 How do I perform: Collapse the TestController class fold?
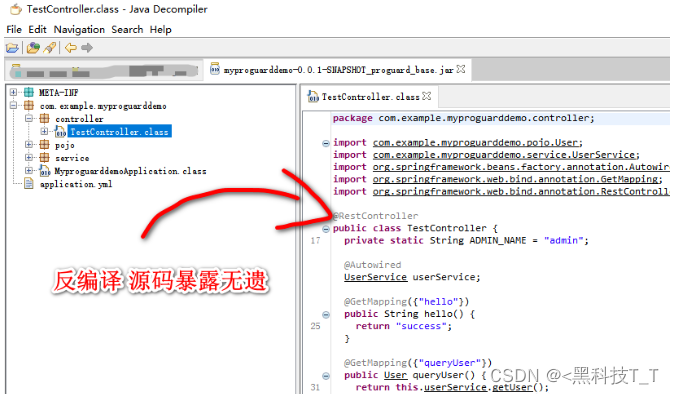326,229
